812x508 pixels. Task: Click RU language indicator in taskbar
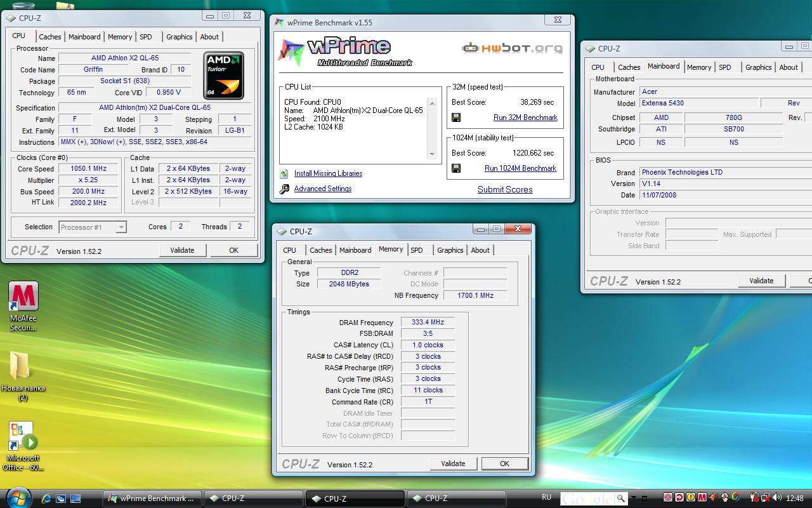(547, 497)
